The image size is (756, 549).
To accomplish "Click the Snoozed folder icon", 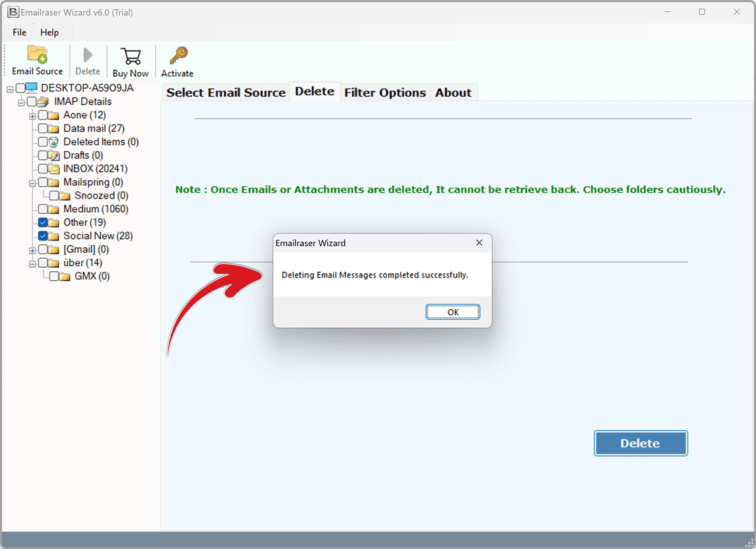I will pyautogui.click(x=65, y=196).
